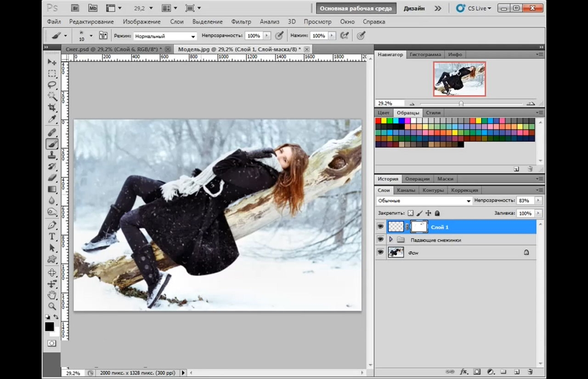Select the Brush tool in toolbox
This screenshot has height=379, width=588.
52,144
